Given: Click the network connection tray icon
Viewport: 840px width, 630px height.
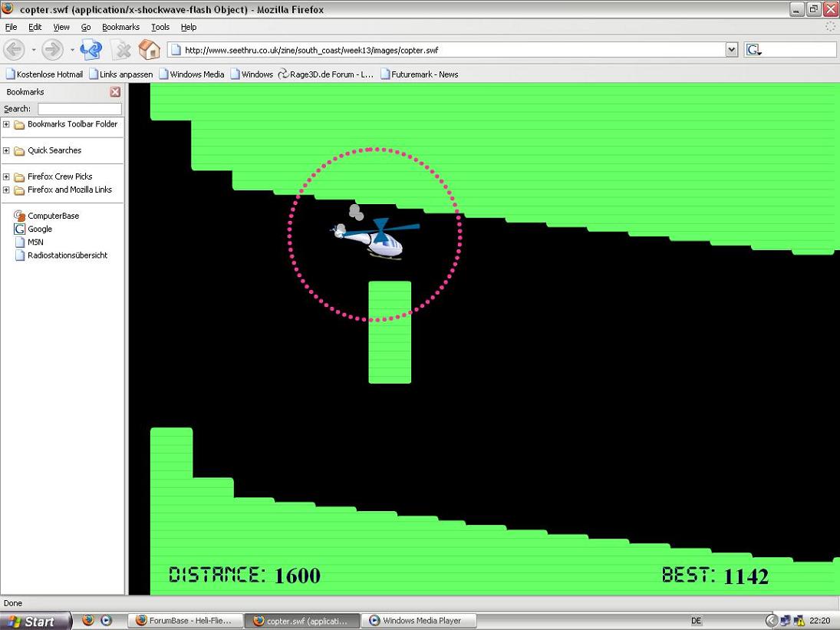Looking at the screenshot, I should (x=786, y=621).
